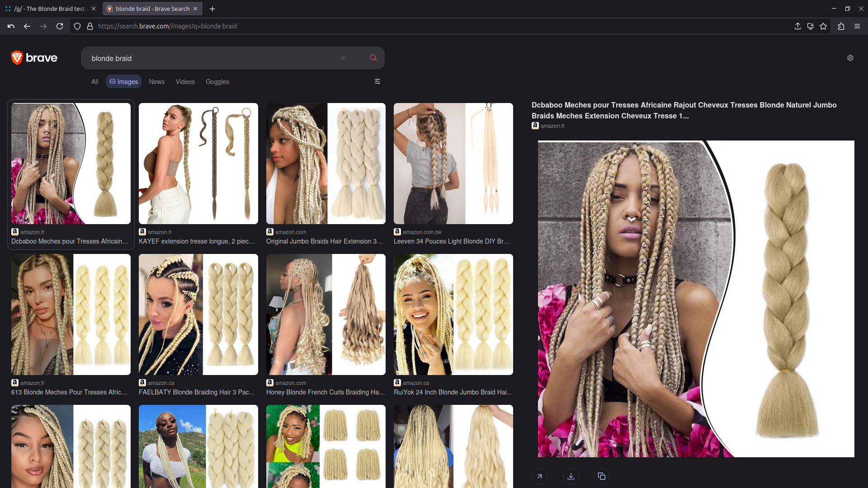Open the previewed image in a new tab
This screenshot has width=868, height=488.
pyautogui.click(x=540, y=476)
